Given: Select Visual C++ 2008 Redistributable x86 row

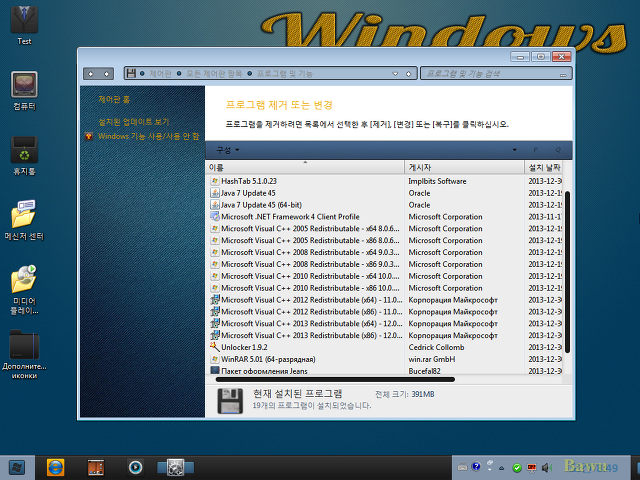Looking at the screenshot, I should click(385, 264).
